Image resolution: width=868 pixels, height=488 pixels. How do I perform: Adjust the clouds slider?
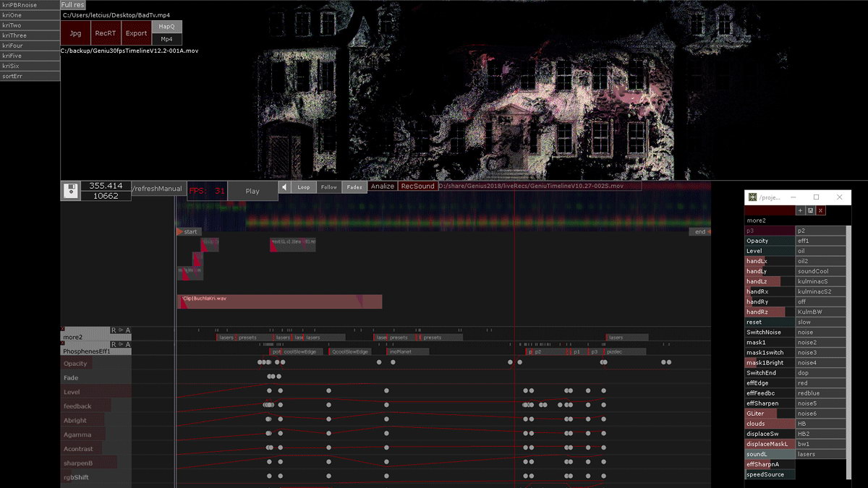coord(770,424)
